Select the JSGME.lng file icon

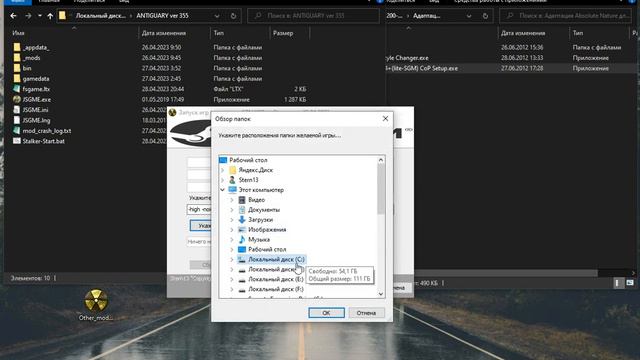(17, 120)
